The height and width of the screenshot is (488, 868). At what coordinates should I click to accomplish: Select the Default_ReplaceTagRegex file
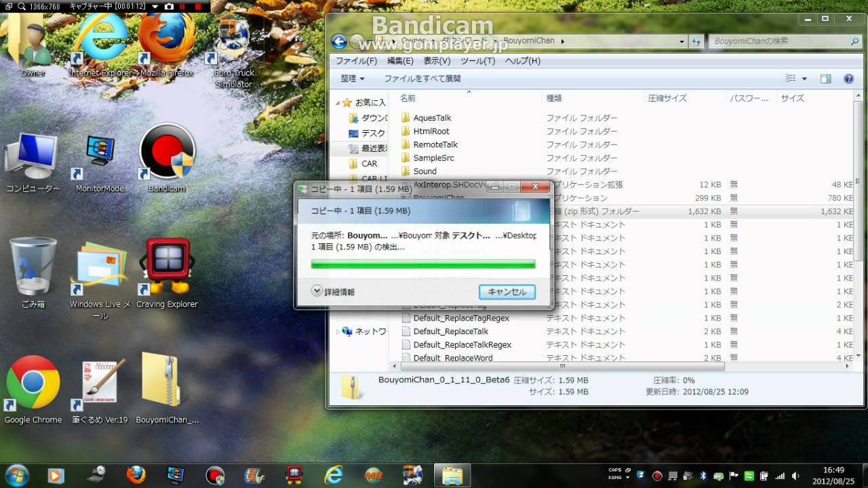tap(461, 318)
